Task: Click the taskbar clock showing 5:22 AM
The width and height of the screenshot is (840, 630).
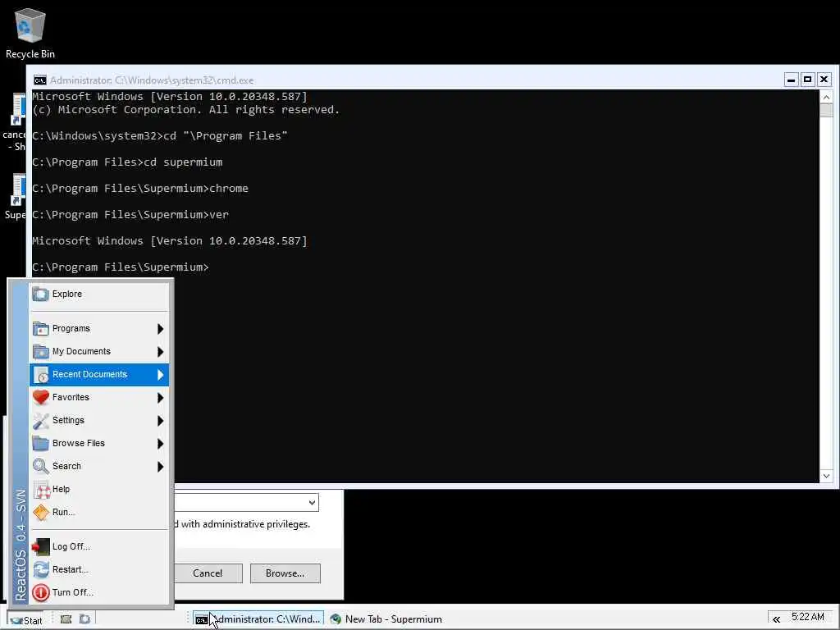Action: point(808,617)
